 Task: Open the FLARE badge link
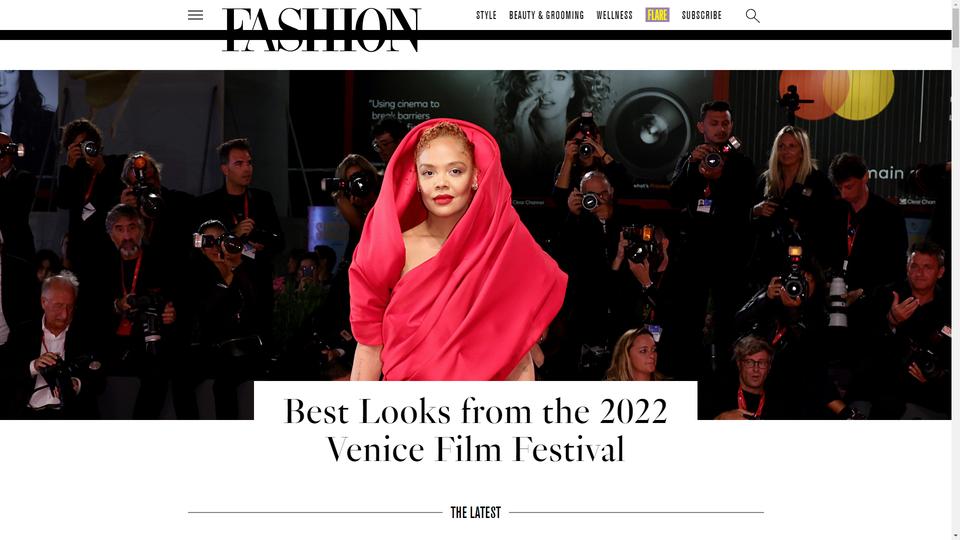click(657, 15)
